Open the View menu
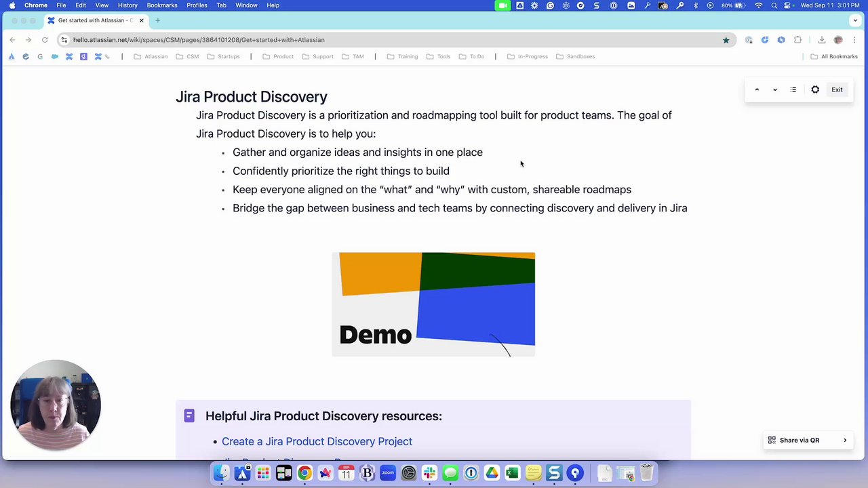The width and height of the screenshot is (868, 488). click(102, 5)
